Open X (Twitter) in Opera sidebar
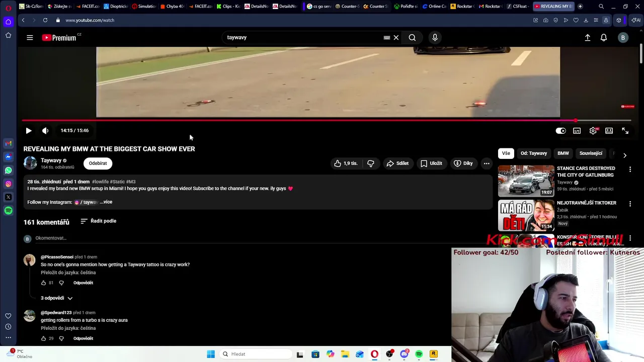This screenshot has width=644, height=362. tap(9, 197)
